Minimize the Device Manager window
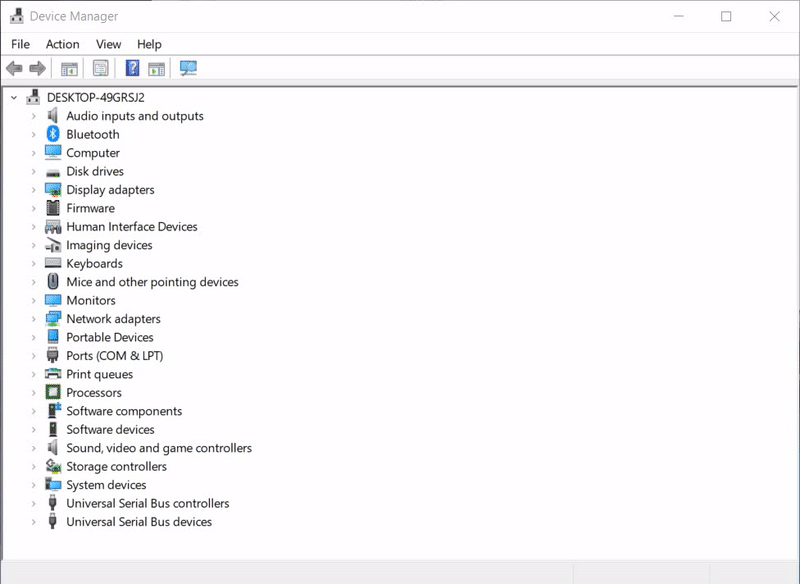 click(x=679, y=16)
